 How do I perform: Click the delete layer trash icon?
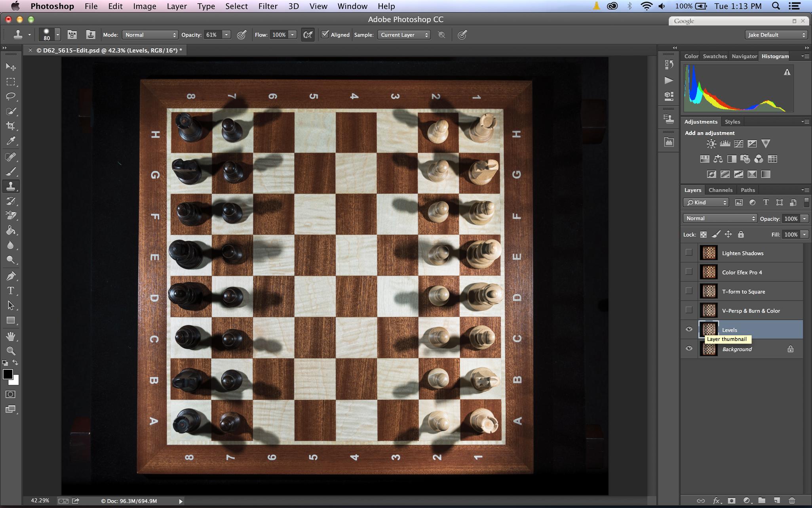pyautogui.click(x=791, y=500)
